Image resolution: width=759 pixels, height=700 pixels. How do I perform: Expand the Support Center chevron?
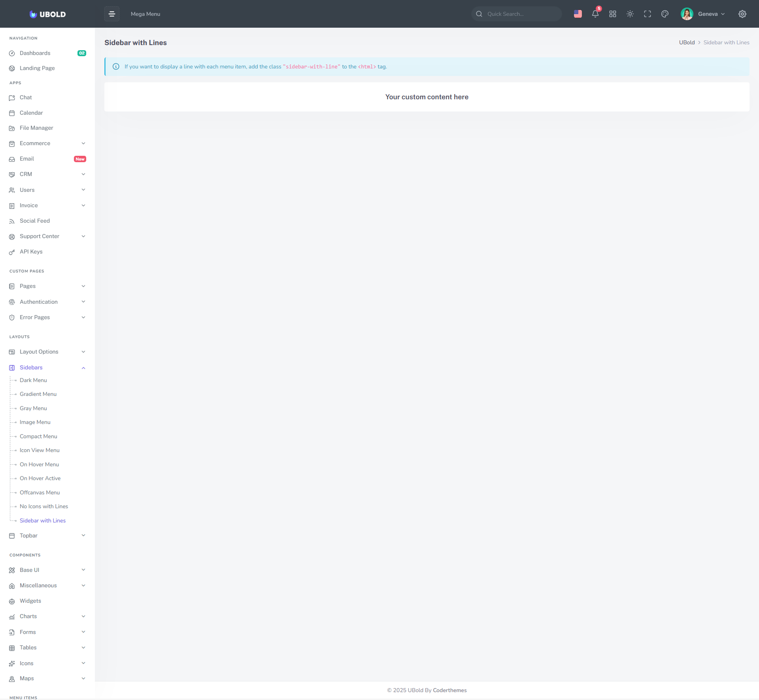(x=83, y=236)
